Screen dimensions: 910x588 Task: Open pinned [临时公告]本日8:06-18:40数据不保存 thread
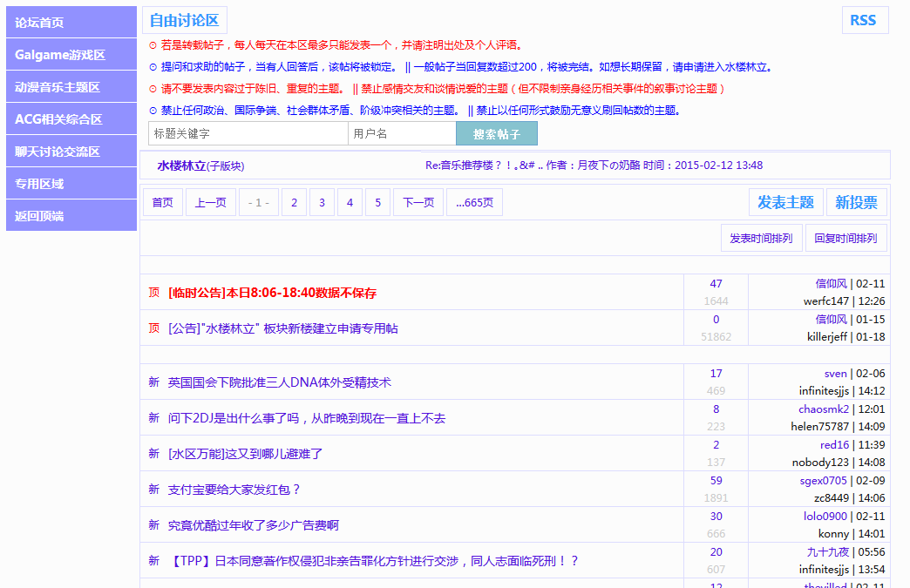click(272, 293)
